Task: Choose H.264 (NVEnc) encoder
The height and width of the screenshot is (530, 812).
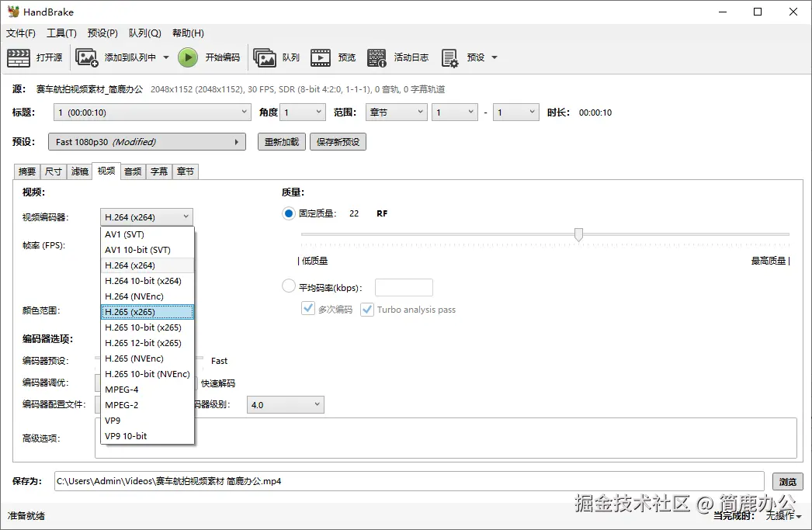Action: [x=147, y=296]
